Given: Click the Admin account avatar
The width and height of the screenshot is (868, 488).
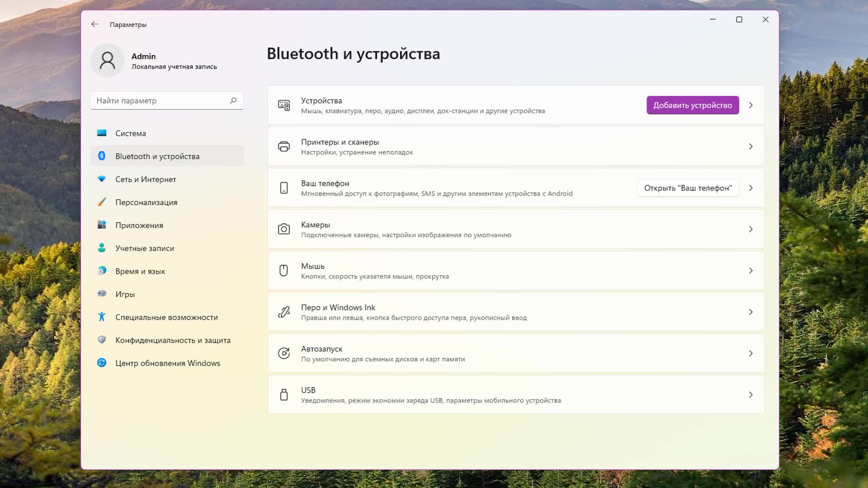Looking at the screenshot, I should tap(108, 60).
